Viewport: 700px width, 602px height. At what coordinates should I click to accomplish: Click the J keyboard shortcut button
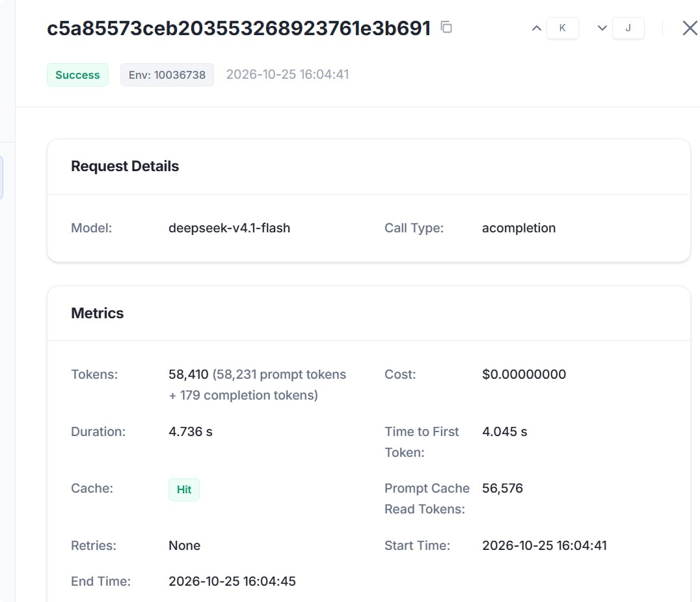pyautogui.click(x=628, y=28)
